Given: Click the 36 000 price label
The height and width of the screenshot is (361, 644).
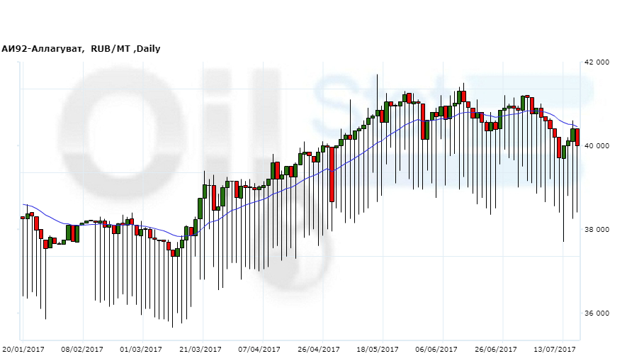Looking at the screenshot, I should [x=597, y=313].
